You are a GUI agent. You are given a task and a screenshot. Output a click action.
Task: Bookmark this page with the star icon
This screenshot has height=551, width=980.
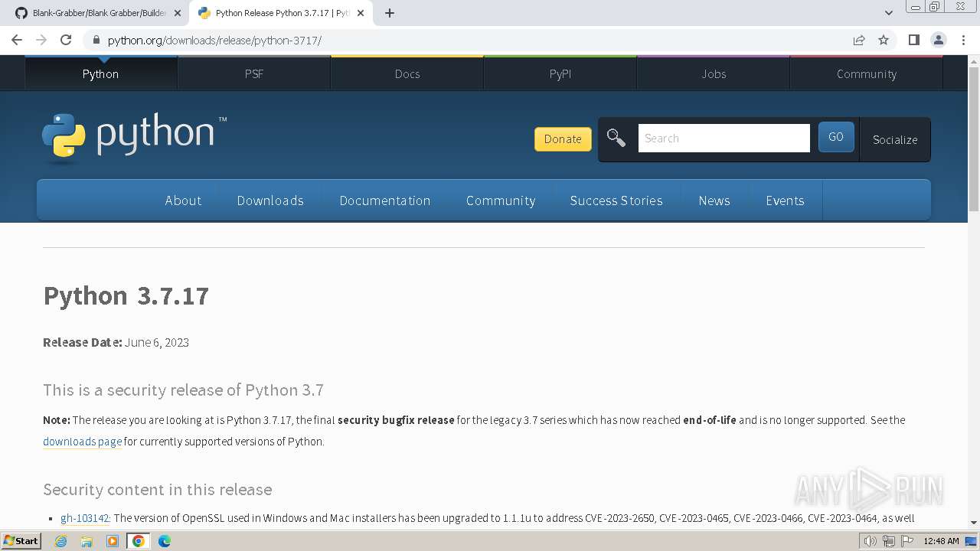coord(884,40)
